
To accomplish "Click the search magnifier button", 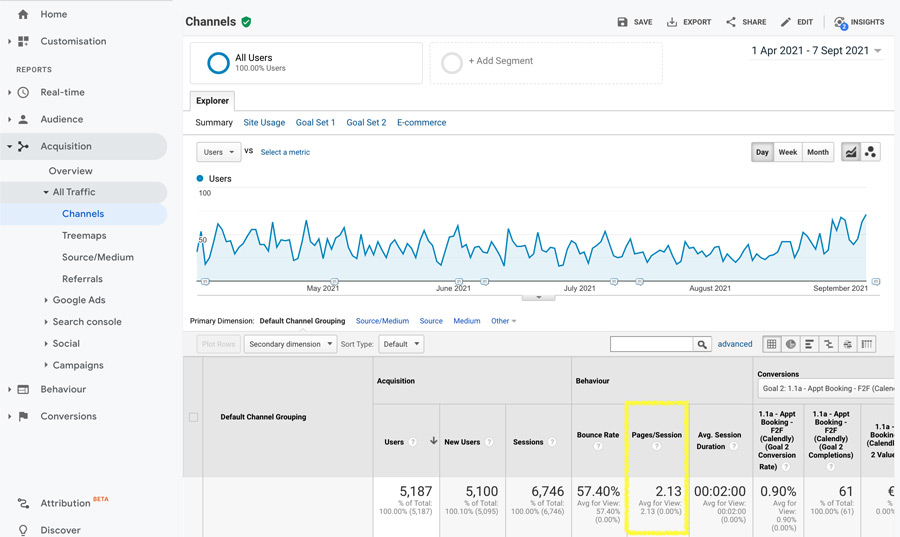I will tap(703, 344).
